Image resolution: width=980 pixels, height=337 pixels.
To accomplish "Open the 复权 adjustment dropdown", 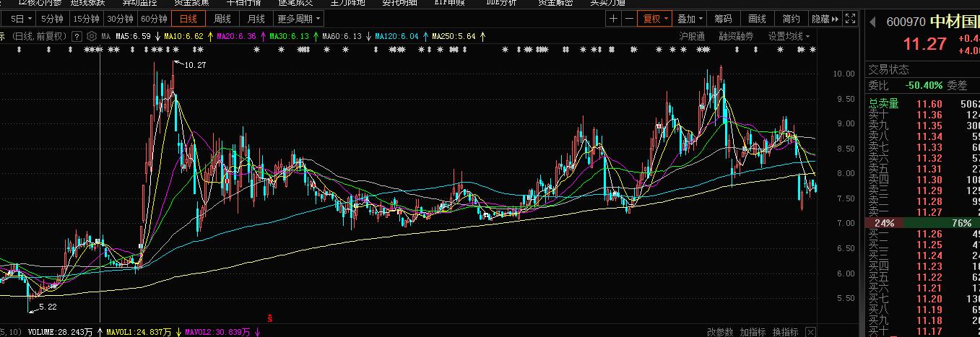I will (655, 19).
